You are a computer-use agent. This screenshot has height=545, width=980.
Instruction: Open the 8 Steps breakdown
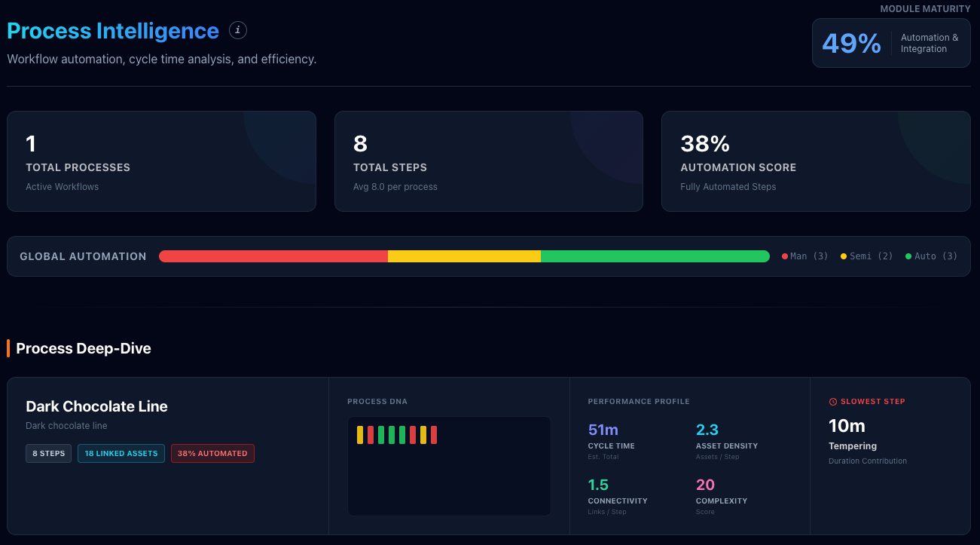(48, 453)
